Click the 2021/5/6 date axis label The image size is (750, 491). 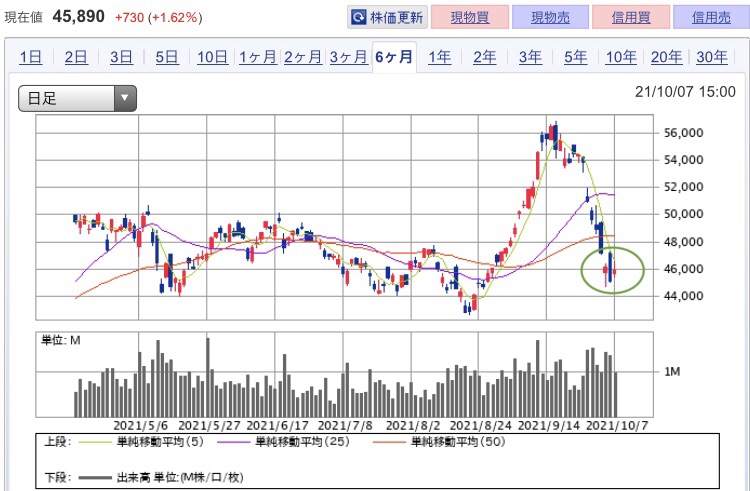tap(141, 426)
